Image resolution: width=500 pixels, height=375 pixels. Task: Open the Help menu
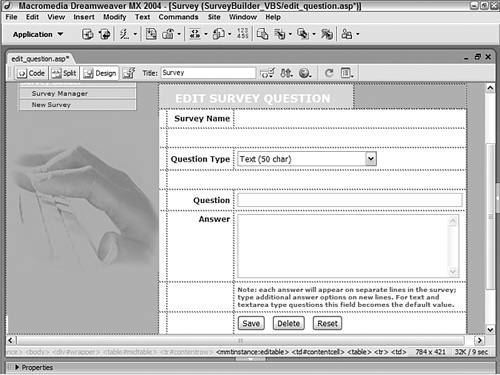[x=273, y=17]
